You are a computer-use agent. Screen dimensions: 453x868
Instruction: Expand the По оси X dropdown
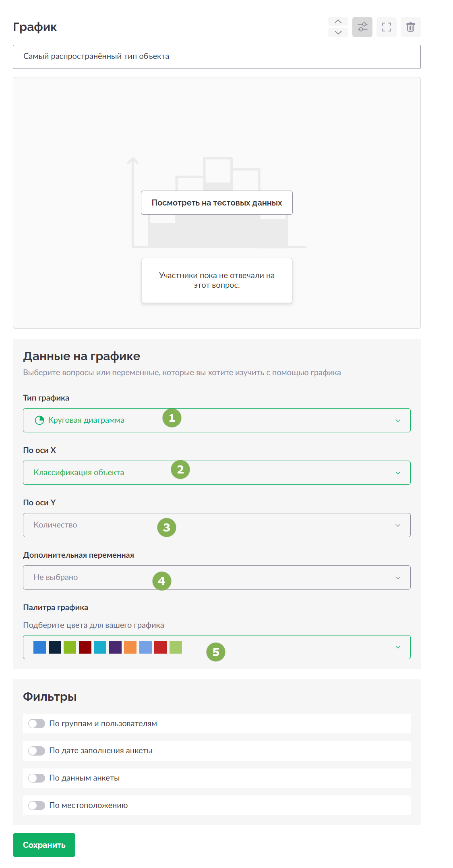tap(217, 473)
